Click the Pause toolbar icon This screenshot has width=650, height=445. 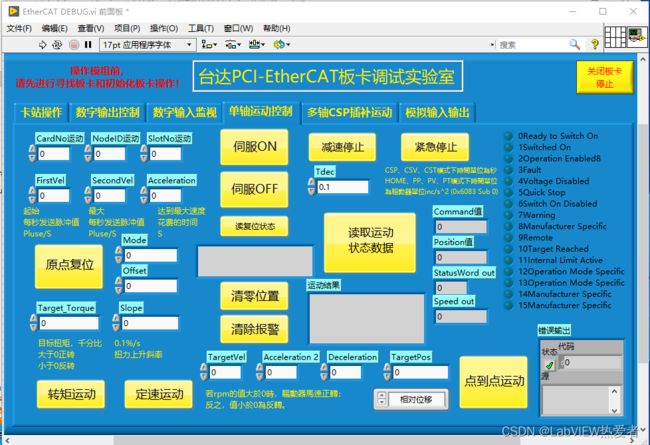(x=88, y=44)
